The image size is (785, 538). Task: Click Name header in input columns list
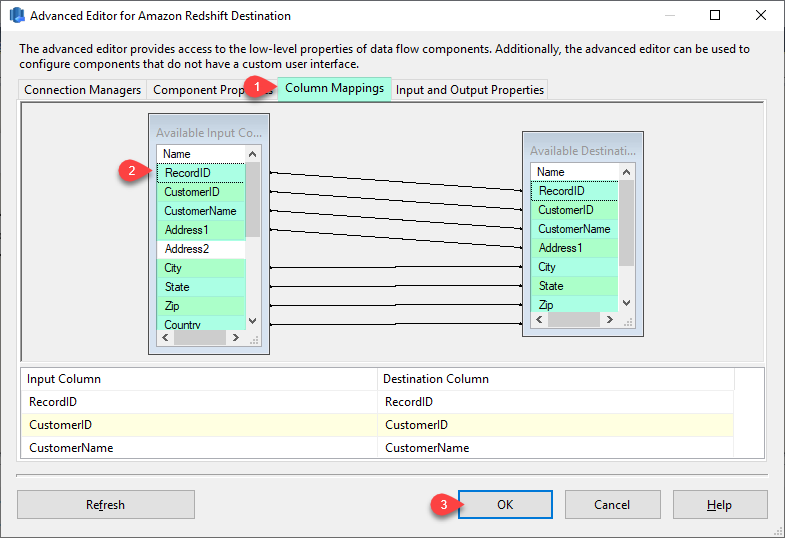(x=201, y=154)
